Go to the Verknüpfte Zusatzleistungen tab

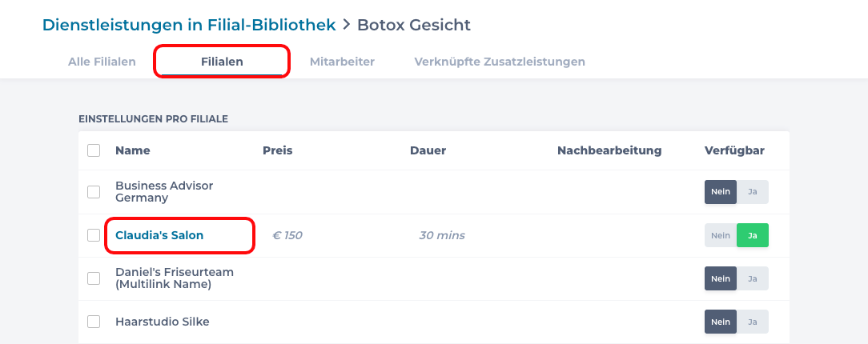pyautogui.click(x=500, y=62)
